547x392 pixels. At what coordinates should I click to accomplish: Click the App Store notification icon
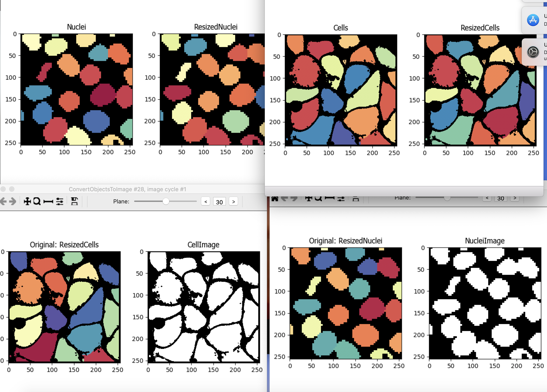click(533, 20)
